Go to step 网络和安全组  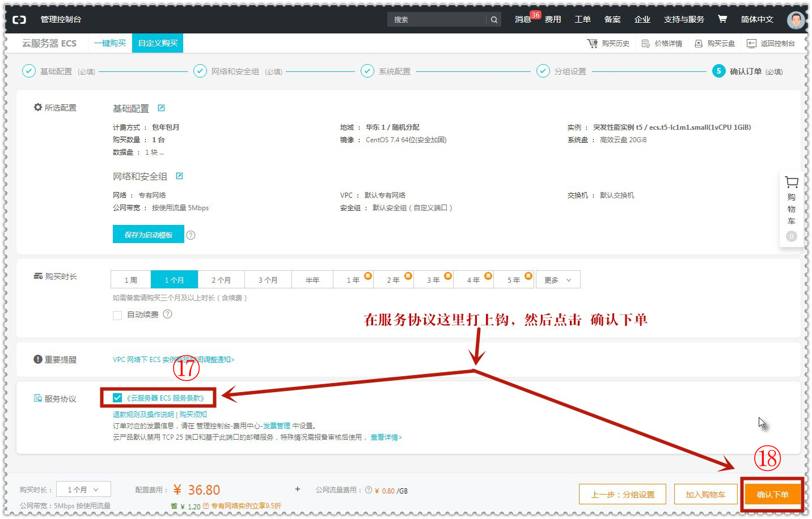click(238, 71)
